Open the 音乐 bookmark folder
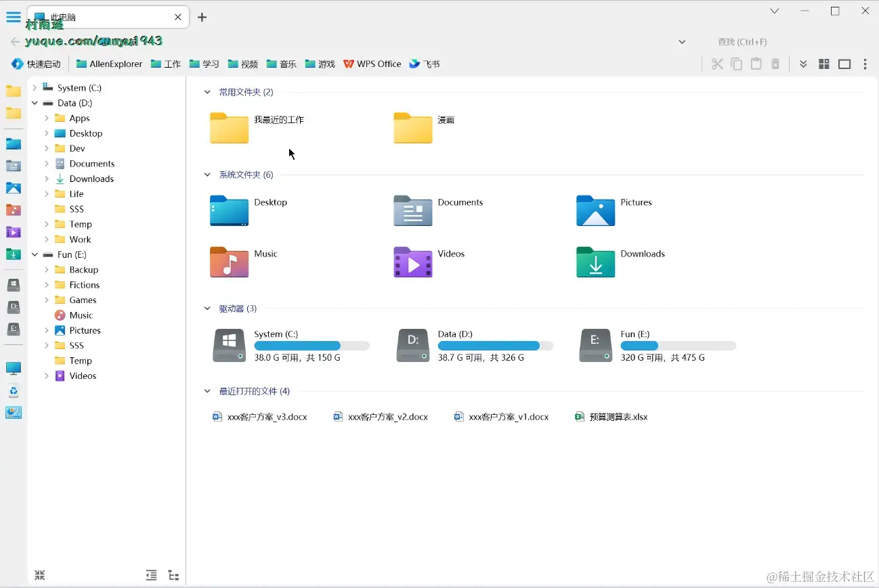The width and height of the screenshot is (879, 588). [x=282, y=64]
